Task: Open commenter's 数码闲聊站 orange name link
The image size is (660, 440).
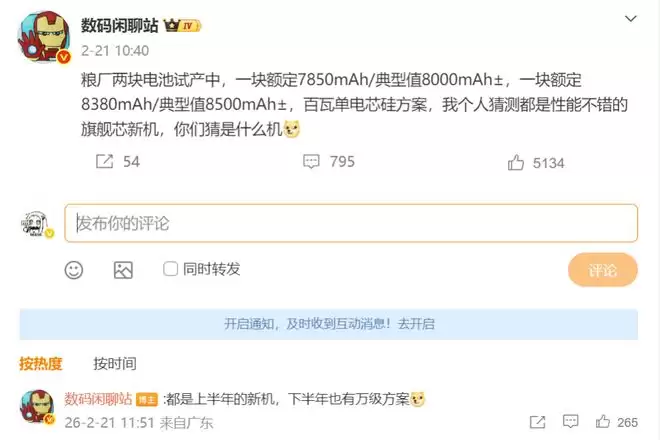Action: [x=98, y=399]
